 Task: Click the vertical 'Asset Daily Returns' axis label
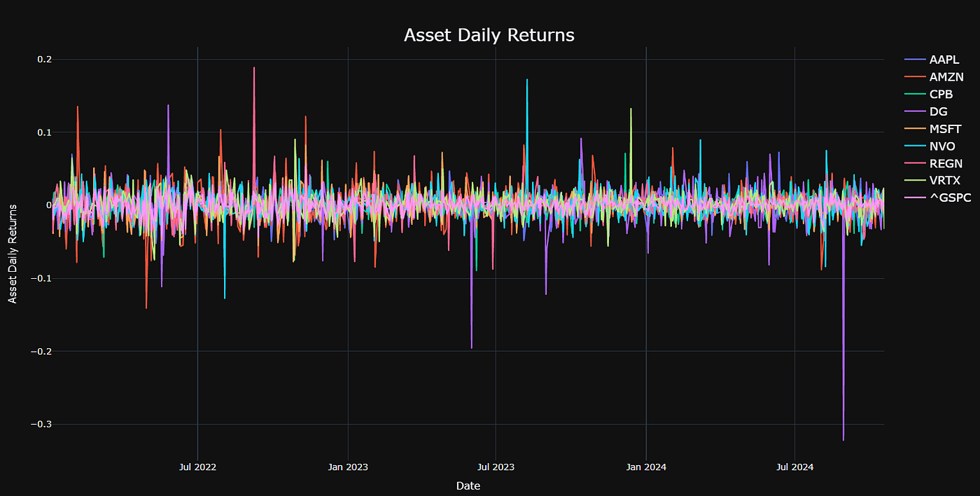click(x=13, y=249)
